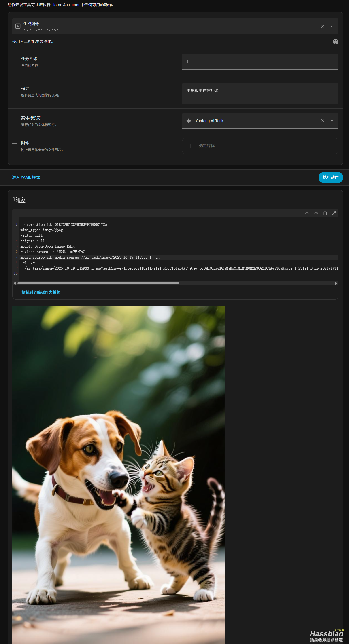Expand the response editor to fullscreen

pyautogui.click(x=334, y=213)
